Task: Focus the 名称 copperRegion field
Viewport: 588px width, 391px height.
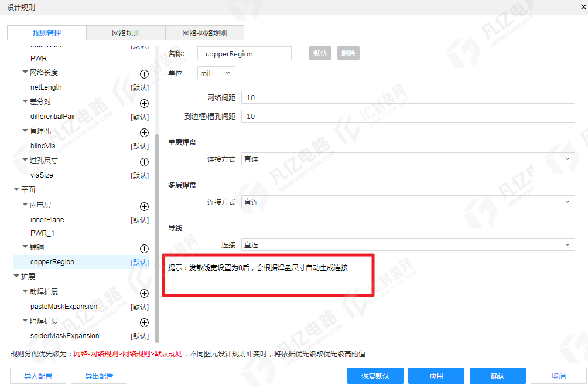Action: (244, 53)
